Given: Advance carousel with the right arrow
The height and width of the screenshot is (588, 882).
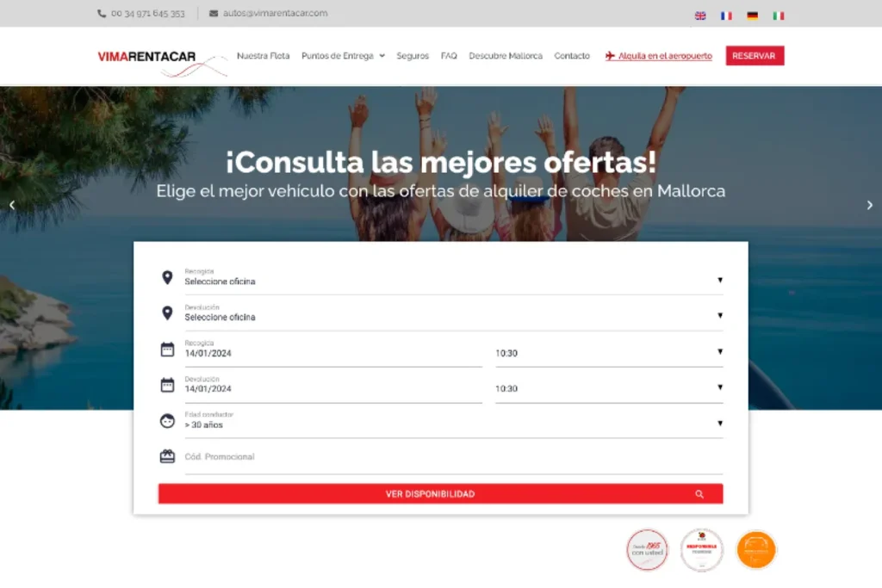Looking at the screenshot, I should coord(870,205).
